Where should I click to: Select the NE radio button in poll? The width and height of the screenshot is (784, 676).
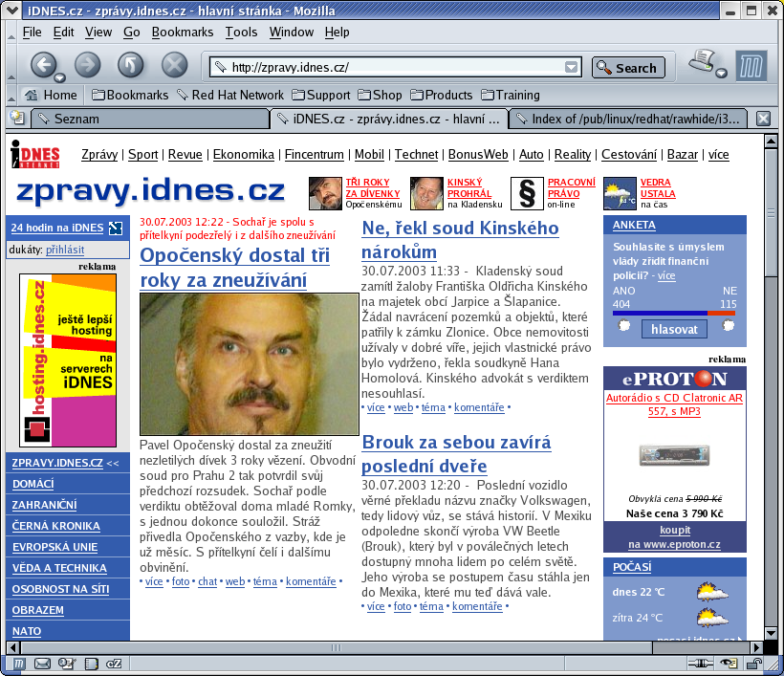pyautogui.click(x=729, y=325)
